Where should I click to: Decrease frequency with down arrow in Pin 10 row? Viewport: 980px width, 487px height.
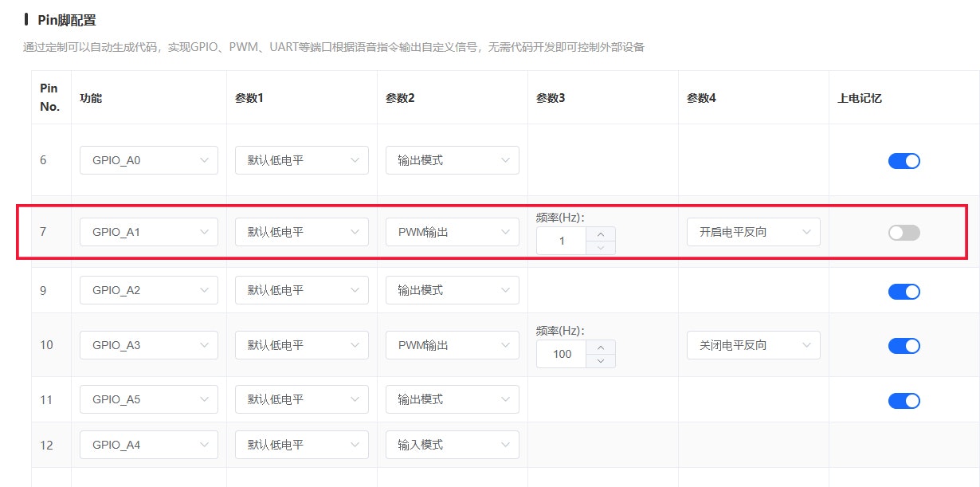[601, 361]
